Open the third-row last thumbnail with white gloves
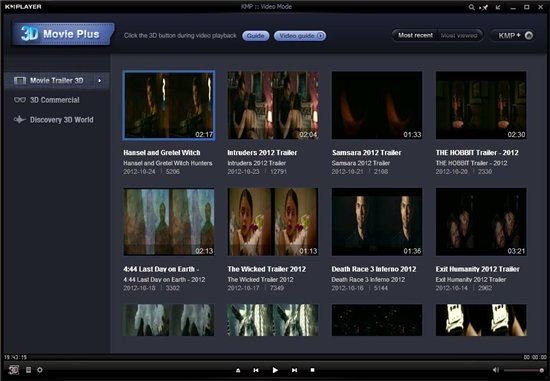Image resolution: width=550 pixels, height=381 pixels. pyautogui.click(x=481, y=320)
